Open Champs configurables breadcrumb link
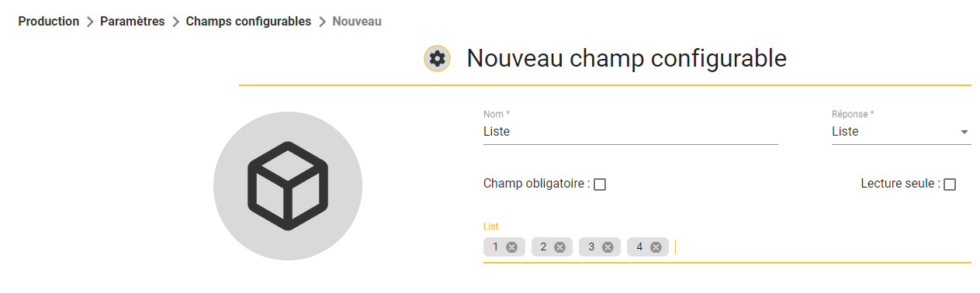Viewport: 980px width, 293px height. click(248, 22)
